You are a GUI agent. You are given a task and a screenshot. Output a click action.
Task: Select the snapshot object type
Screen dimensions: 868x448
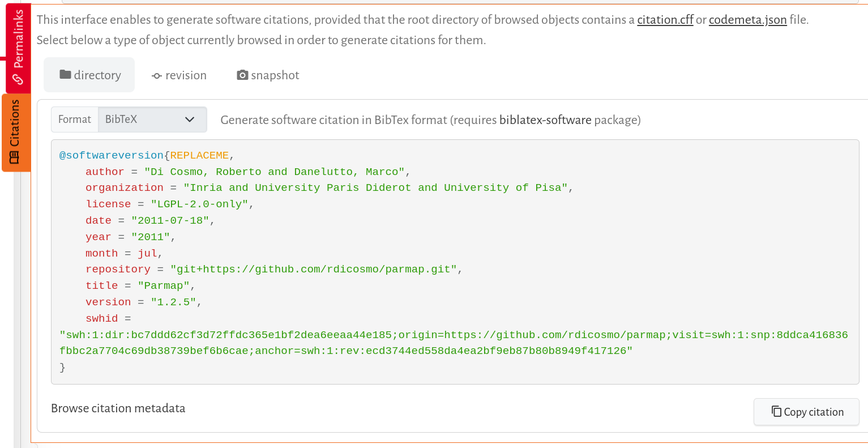pyautogui.click(x=268, y=75)
